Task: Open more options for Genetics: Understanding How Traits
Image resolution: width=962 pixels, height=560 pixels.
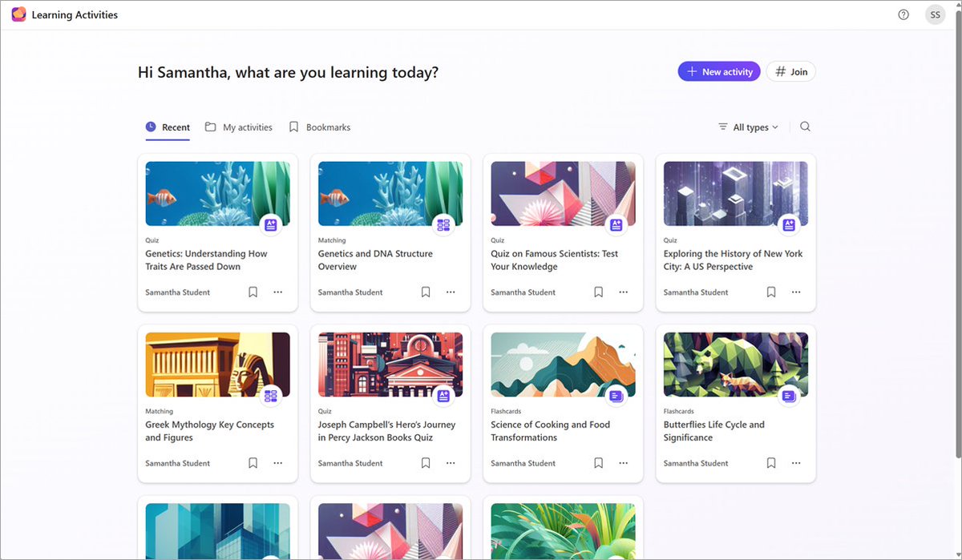Action: (278, 292)
